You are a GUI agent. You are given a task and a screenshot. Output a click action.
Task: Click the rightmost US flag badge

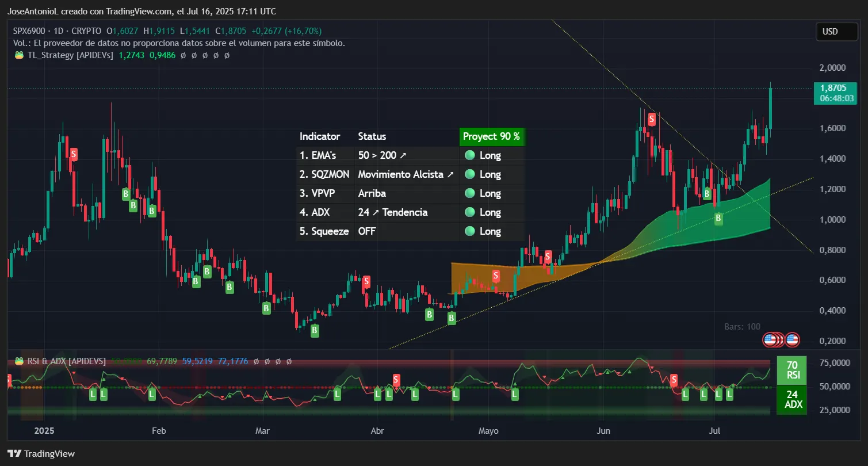[792, 339]
